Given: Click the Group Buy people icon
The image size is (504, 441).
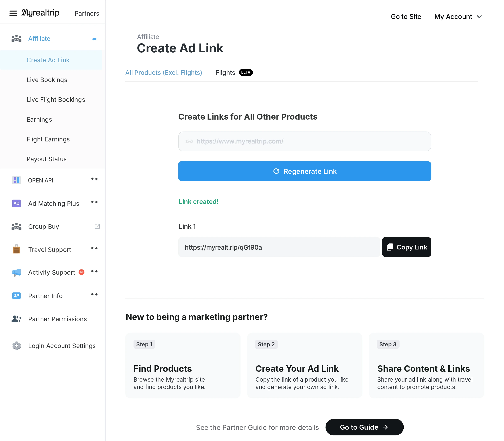Looking at the screenshot, I should tap(16, 226).
